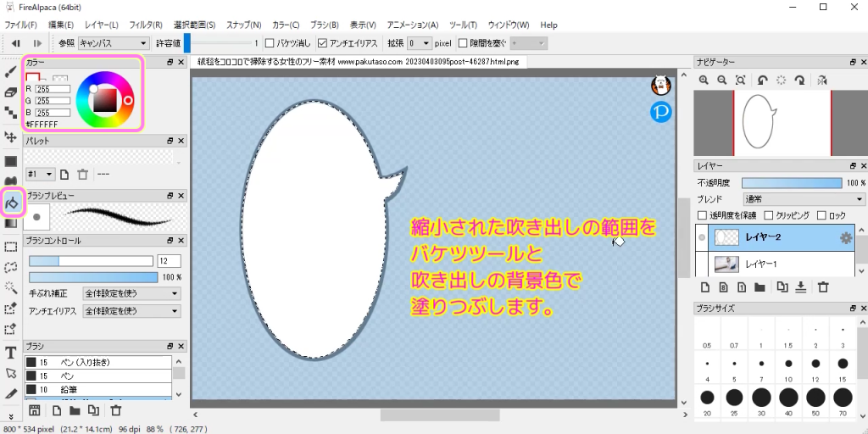Select the Brush tool in the toolbox
868x434 pixels.
[x=10, y=73]
